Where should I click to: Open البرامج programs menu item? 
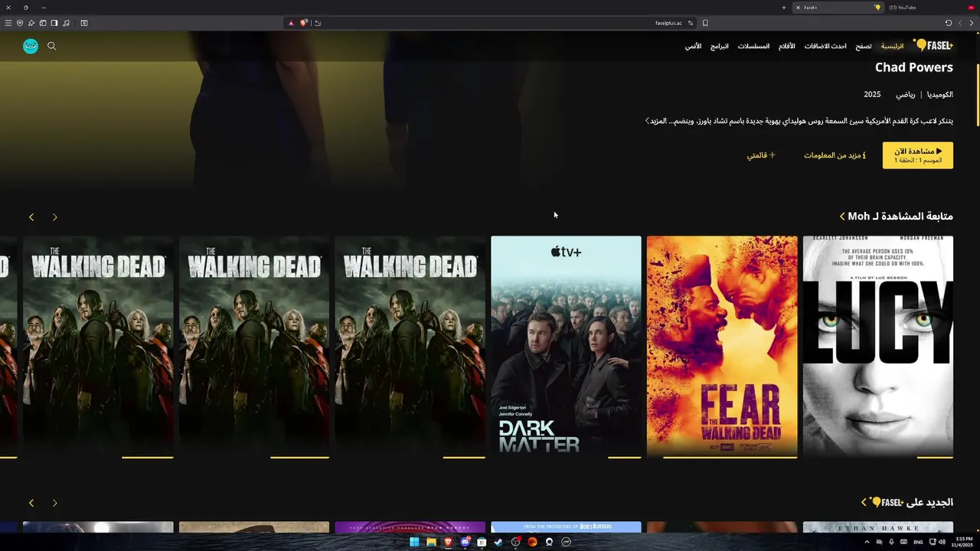(x=720, y=46)
